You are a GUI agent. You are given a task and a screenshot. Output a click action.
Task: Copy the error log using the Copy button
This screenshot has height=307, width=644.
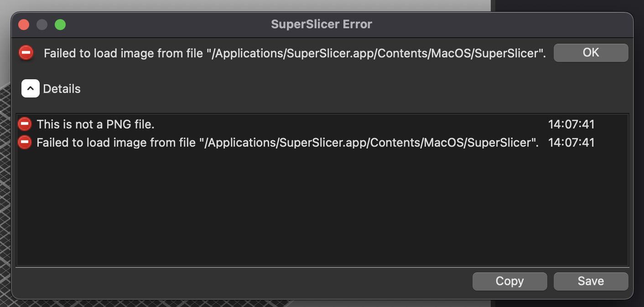509,281
